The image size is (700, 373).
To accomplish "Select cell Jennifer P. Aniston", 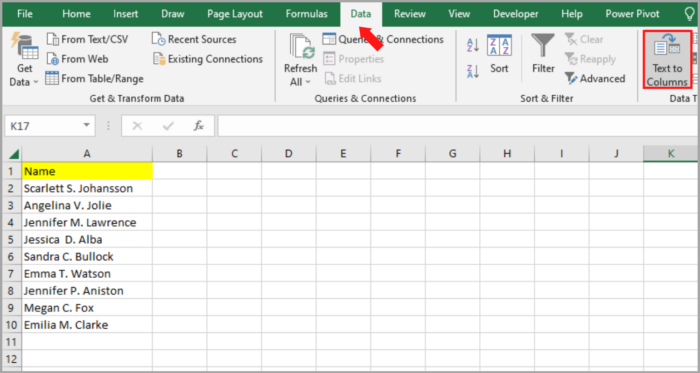I will click(x=87, y=291).
